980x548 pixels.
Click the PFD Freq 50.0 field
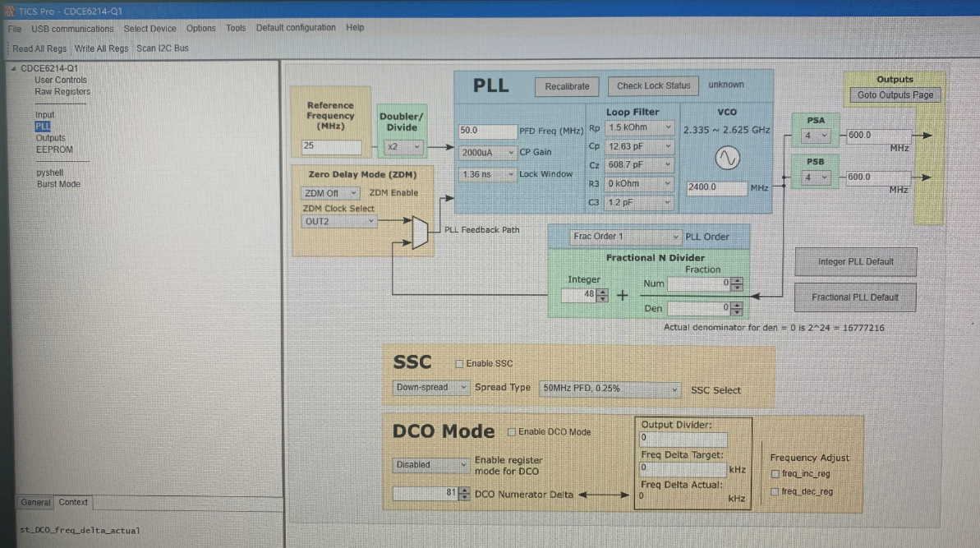487,131
